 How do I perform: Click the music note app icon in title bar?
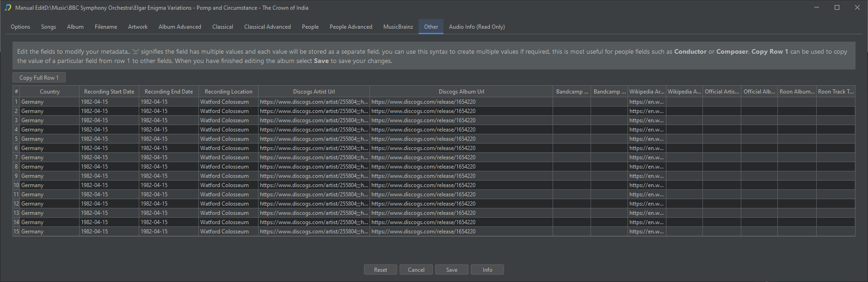point(8,7)
